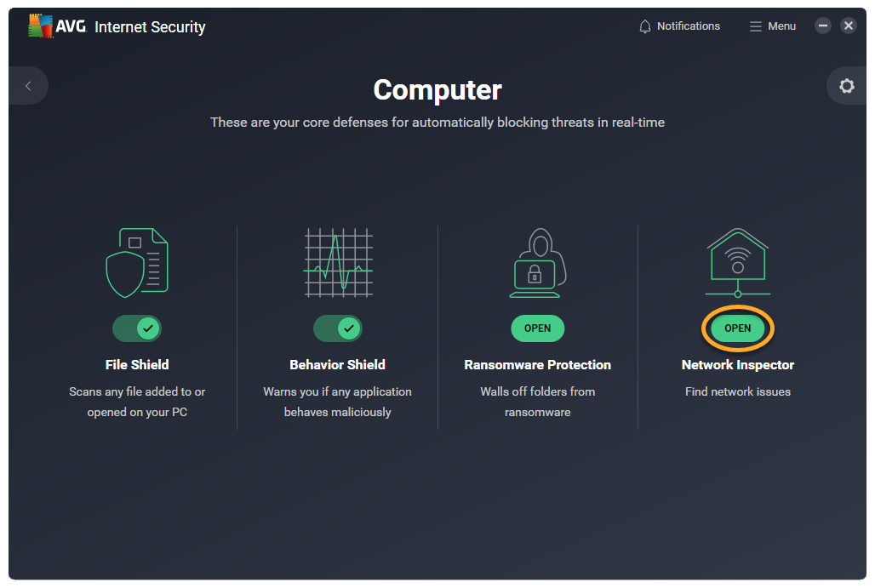Click the AVG logo icon
Screen dimensions: 875x588
(x=41, y=26)
